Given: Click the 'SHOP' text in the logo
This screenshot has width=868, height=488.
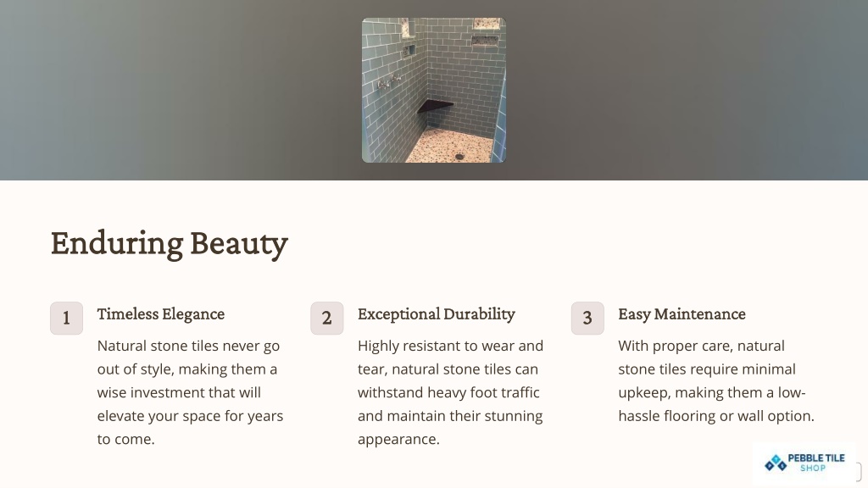Looking at the screenshot, I should [x=813, y=468].
